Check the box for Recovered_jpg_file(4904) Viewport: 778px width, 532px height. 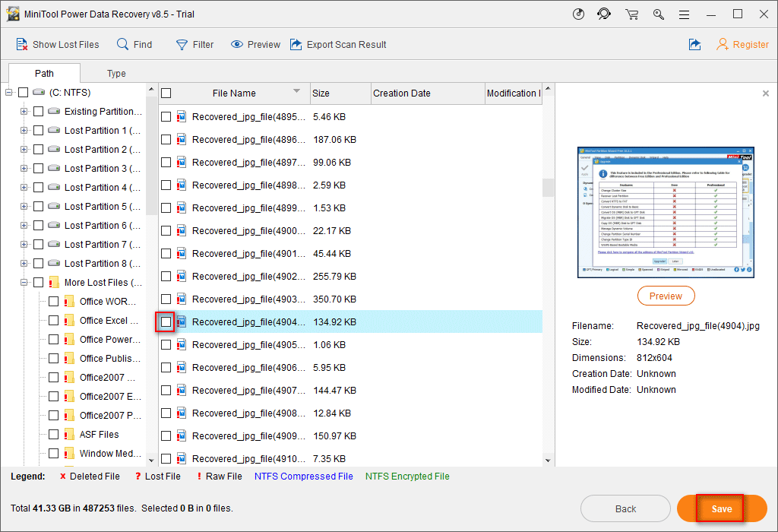point(166,322)
